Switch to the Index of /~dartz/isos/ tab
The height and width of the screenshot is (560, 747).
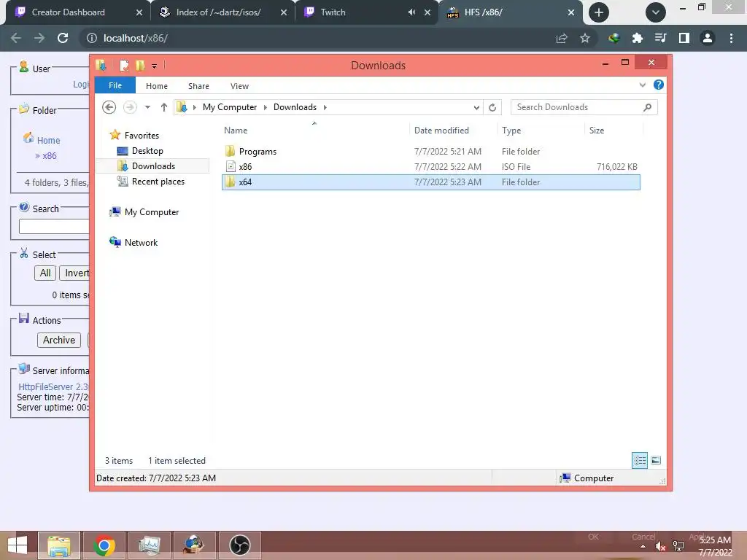coord(218,12)
